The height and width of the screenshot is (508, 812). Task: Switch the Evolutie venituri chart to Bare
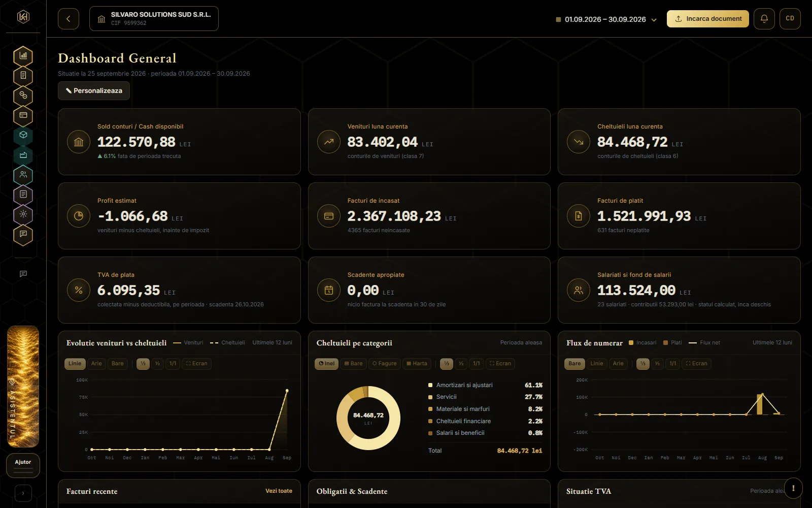pos(118,364)
